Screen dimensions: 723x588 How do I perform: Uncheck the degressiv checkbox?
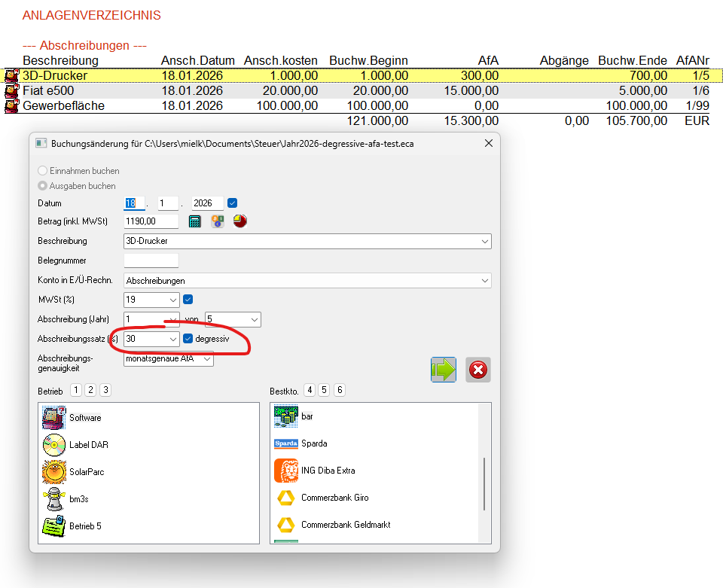pos(188,339)
